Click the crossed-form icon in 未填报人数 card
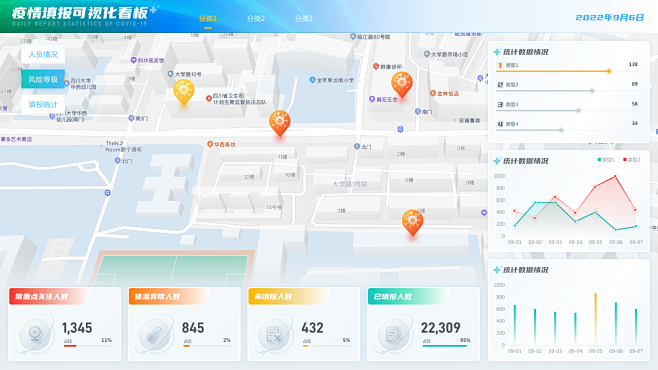The image size is (658, 370). click(274, 334)
